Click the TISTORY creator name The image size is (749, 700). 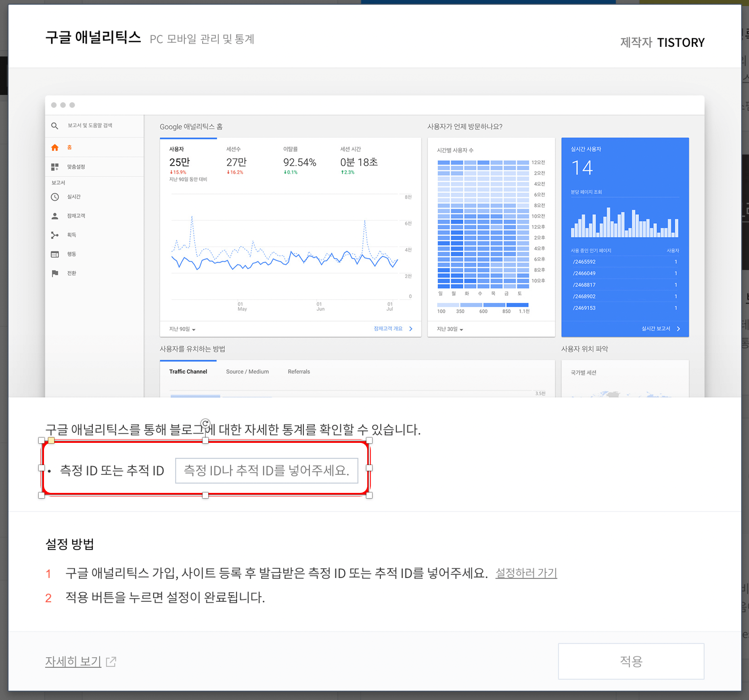pyautogui.click(x=681, y=42)
